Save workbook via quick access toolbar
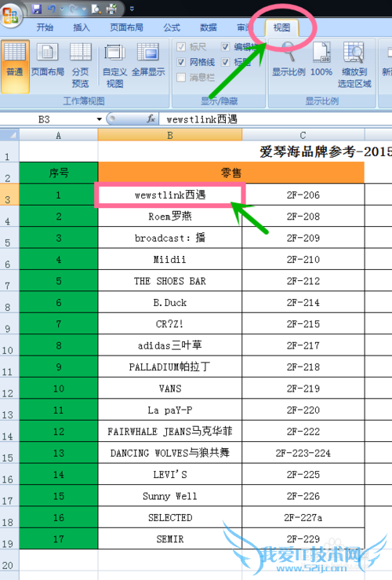Screen dimensions: 392x580 [x=36, y=9]
